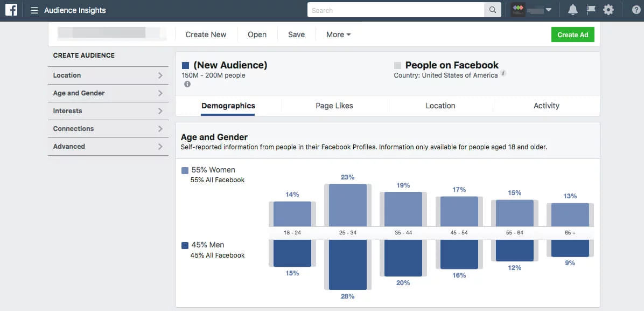This screenshot has height=311, width=644.
Task: Click the Women legend color swatch
Action: pyautogui.click(x=185, y=170)
